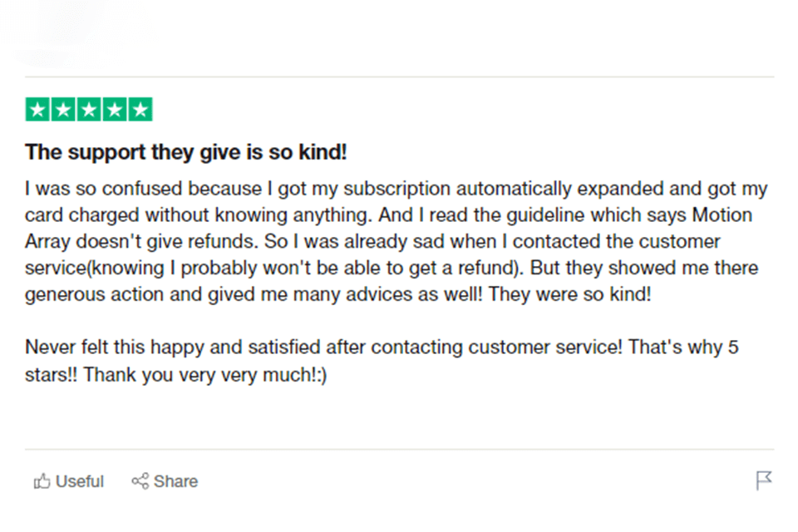The image size is (798, 532).
Task: Click the first star in the rating
Action: coord(38,110)
